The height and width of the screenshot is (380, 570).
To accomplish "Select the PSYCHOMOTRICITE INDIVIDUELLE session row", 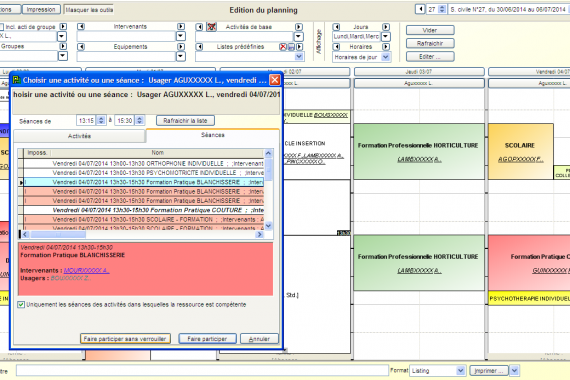I will (x=144, y=173).
